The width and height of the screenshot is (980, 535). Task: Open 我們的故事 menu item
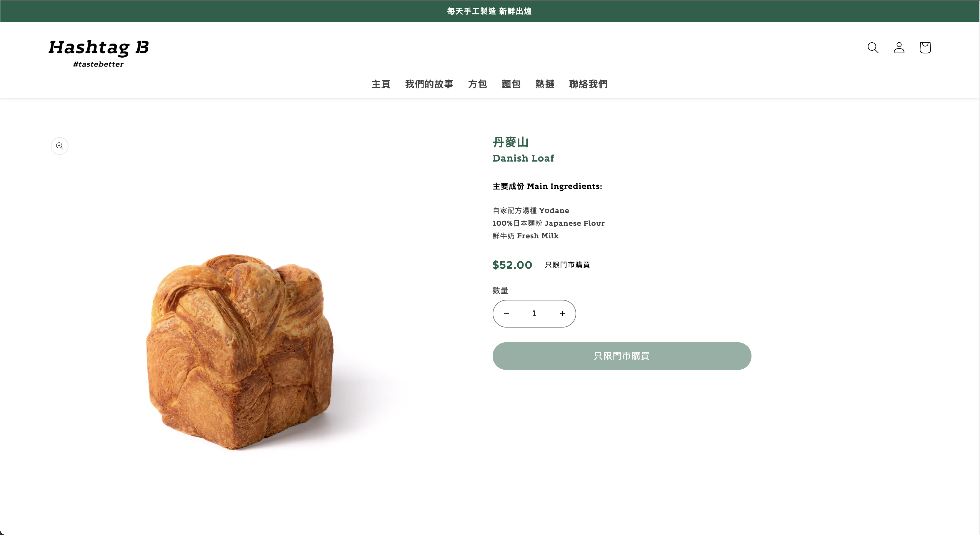pos(429,84)
